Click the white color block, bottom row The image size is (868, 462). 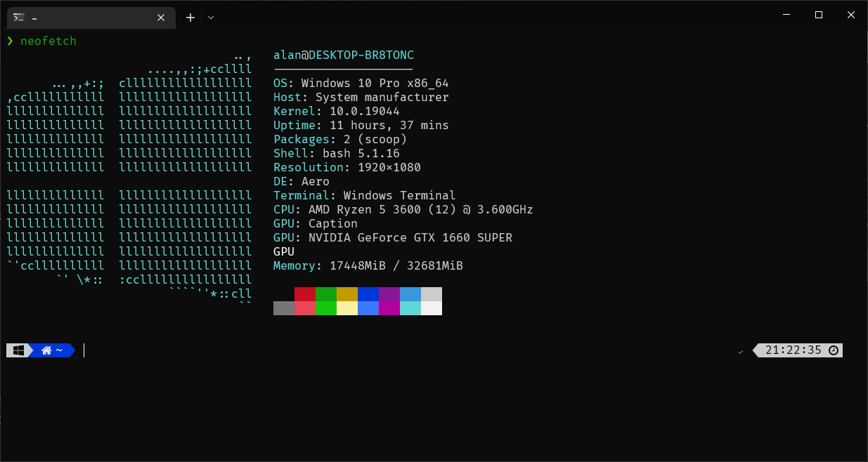[x=432, y=308]
